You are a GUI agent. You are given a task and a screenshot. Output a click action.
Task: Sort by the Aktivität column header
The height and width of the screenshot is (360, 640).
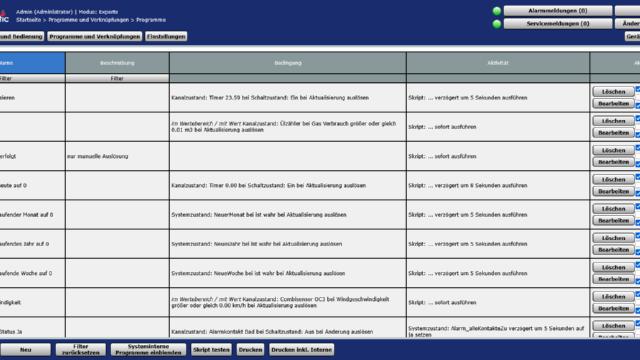click(498, 63)
